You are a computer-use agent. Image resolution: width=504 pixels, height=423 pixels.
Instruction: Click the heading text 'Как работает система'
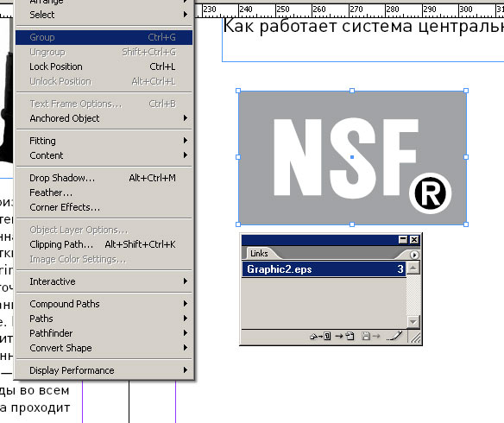(318, 26)
